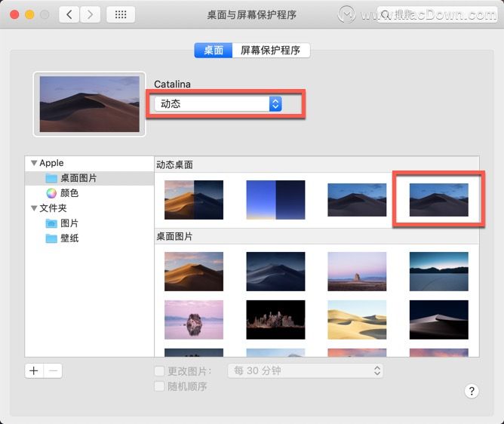Screen dimensions: 504x424
Task: Choose the Mojave day-night dynamic desktop
Action: [x=194, y=200]
